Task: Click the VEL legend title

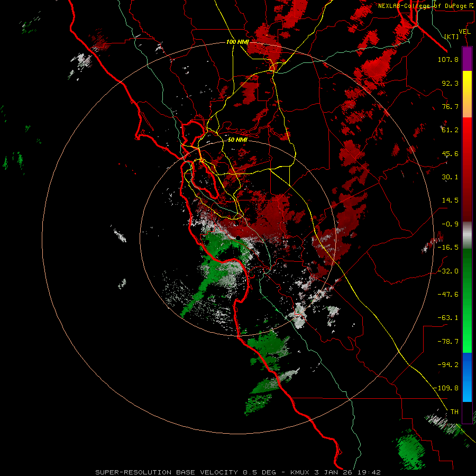Action: point(464,32)
